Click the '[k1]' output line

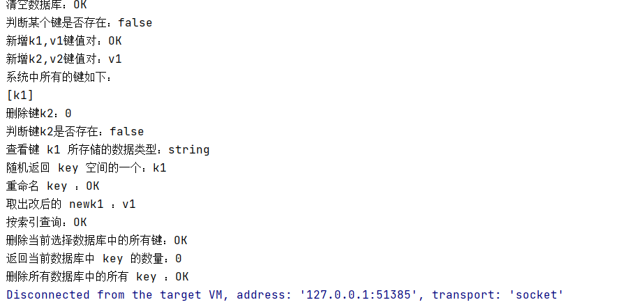[20, 95]
